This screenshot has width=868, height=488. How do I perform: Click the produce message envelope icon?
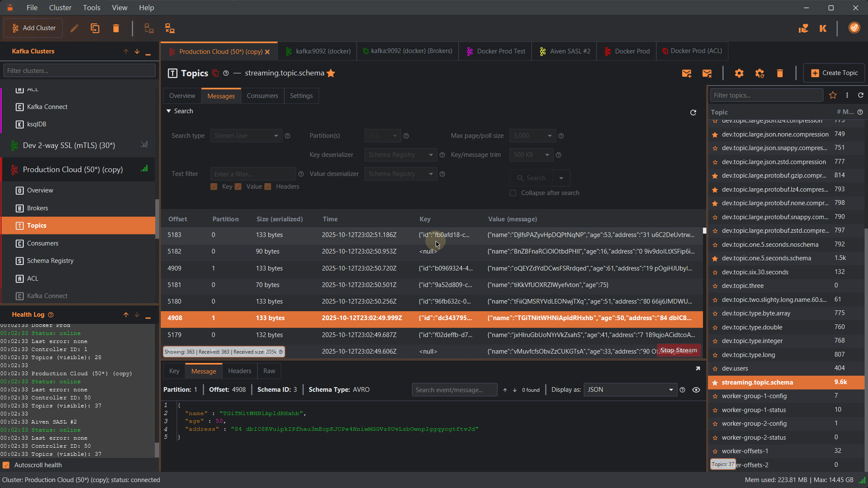(x=686, y=73)
